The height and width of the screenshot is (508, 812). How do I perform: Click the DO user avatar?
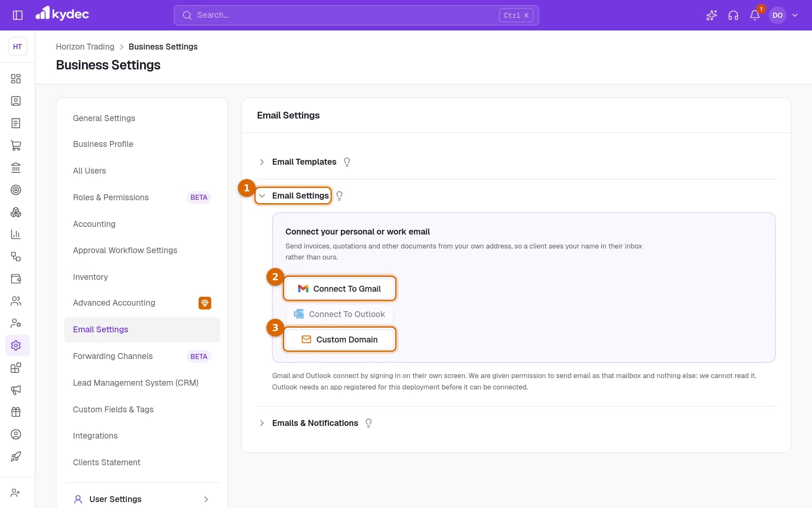coord(777,15)
